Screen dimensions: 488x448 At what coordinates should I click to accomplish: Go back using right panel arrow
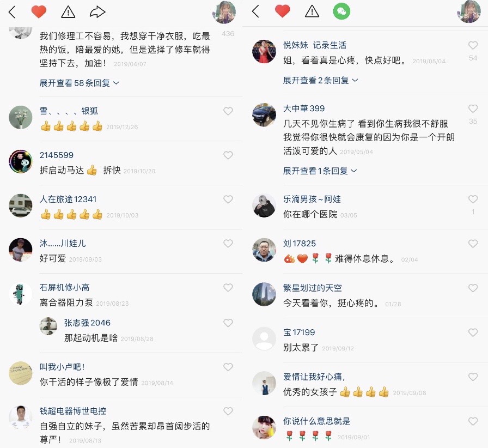(256, 11)
